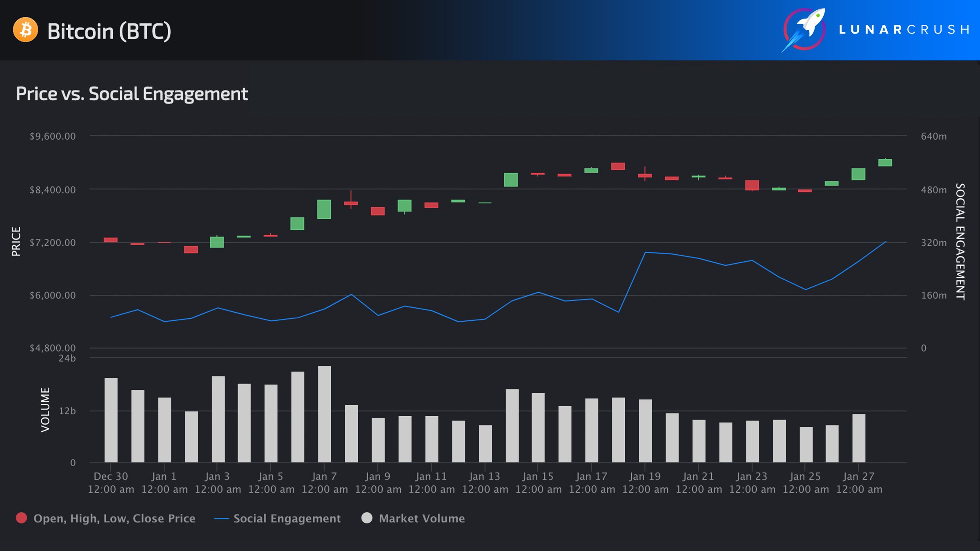Click the Jan 25 date axis label

coord(806,483)
